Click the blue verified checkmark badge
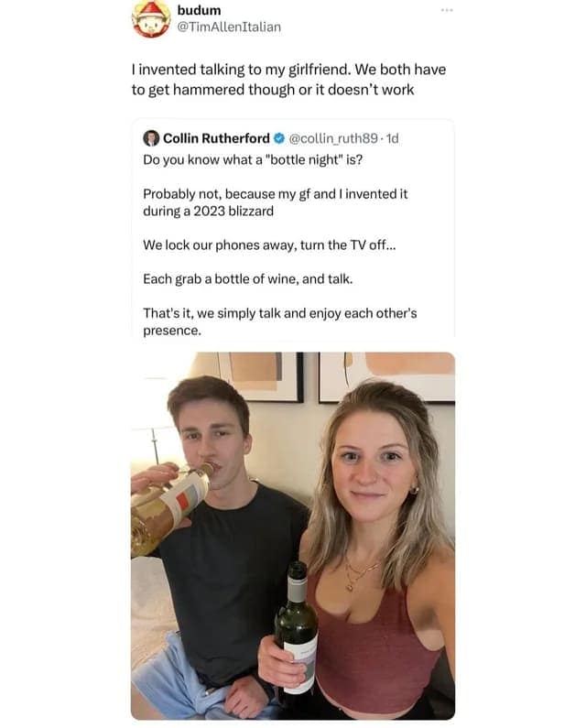586x728 pixels. click(279, 138)
